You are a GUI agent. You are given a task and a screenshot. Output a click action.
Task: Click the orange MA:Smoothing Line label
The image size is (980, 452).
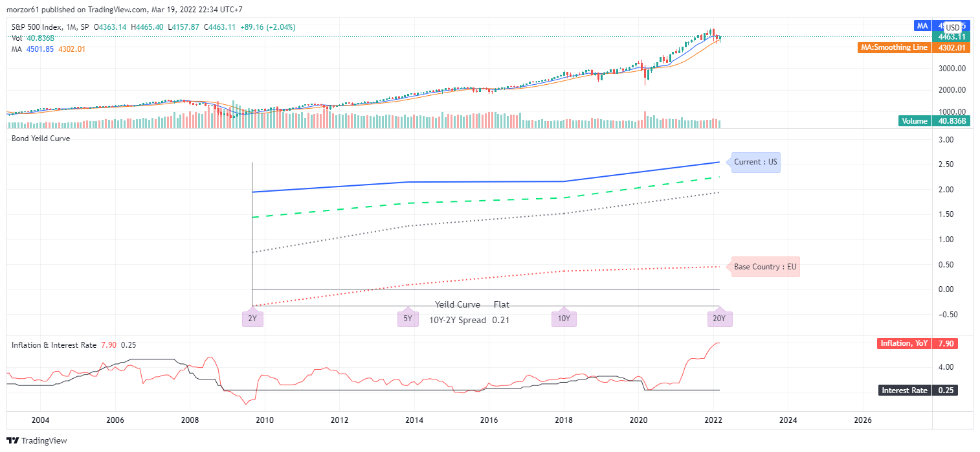pos(895,47)
